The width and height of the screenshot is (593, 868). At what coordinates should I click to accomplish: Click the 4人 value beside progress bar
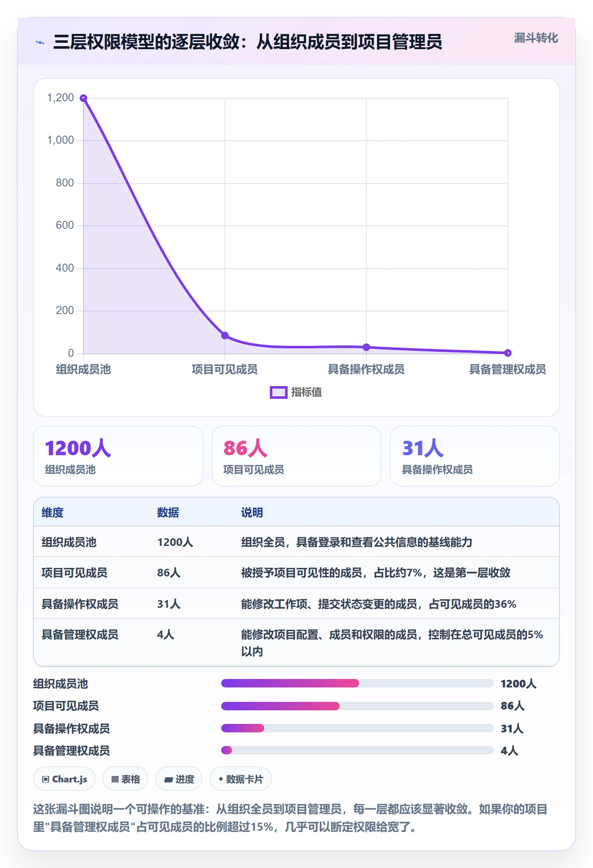510,751
